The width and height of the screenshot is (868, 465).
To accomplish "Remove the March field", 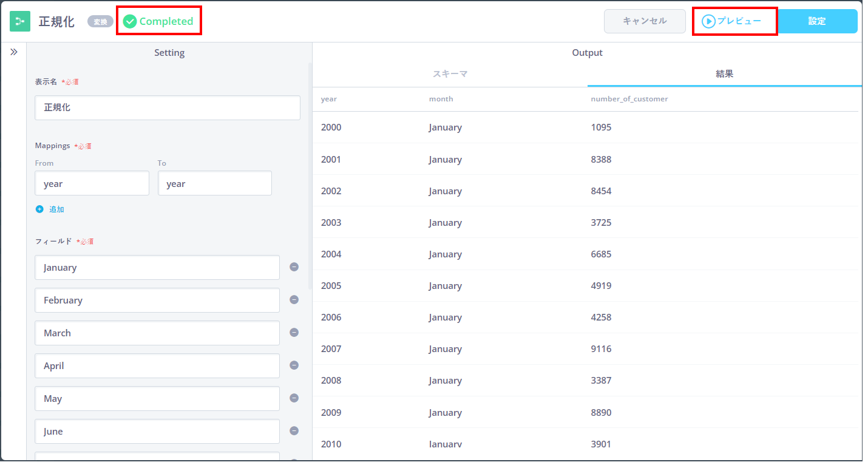I will pos(294,333).
